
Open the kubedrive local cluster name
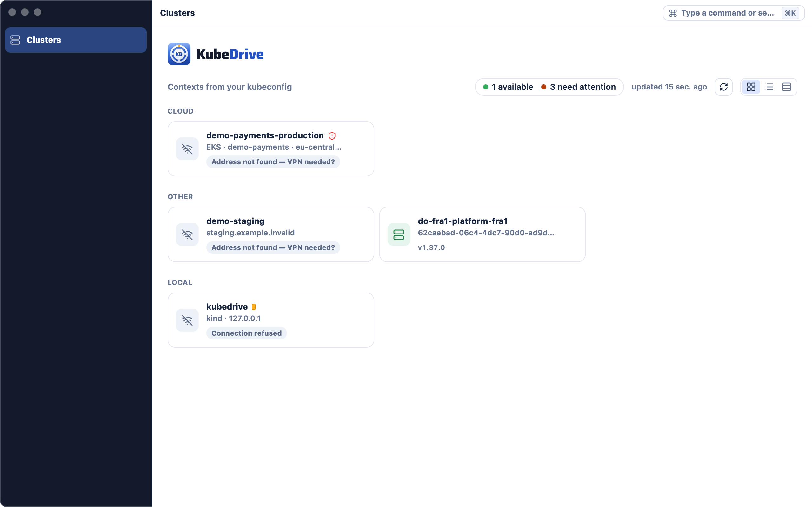227,307
